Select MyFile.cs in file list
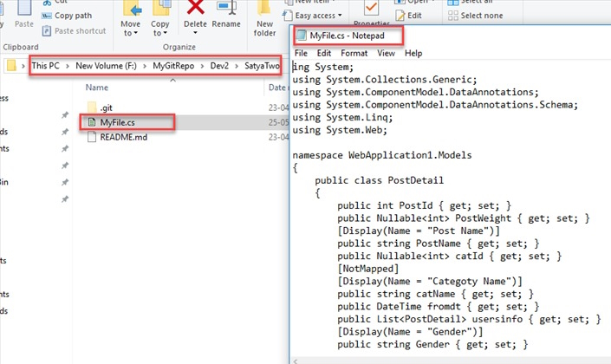Viewport: 611px width, 364px height. 117,122
